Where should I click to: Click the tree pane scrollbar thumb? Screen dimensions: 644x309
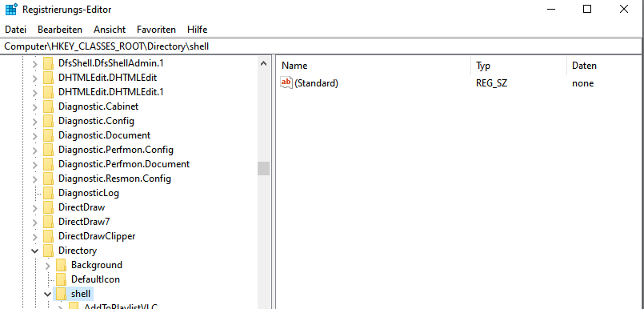pos(264,168)
